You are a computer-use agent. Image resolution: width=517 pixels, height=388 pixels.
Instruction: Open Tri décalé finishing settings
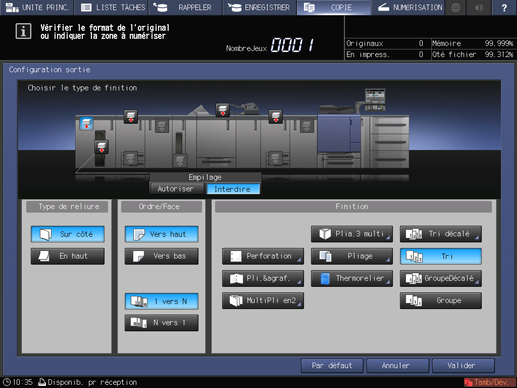(x=441, y=234)
